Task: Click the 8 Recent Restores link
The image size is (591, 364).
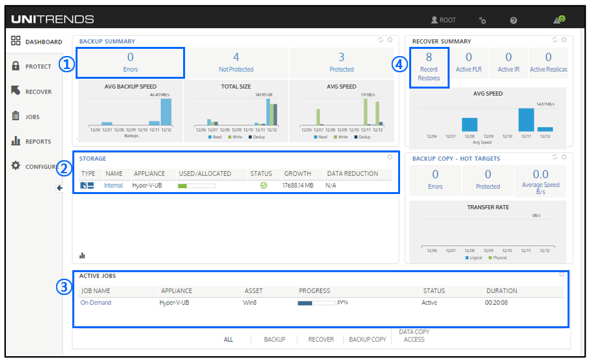Action: coord(429,68)
